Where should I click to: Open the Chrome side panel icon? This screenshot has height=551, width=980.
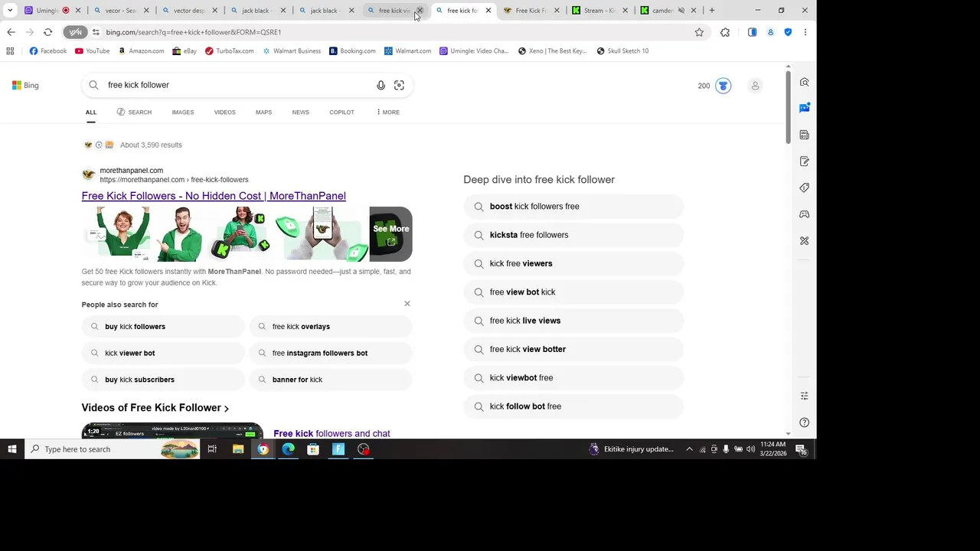(753, 32)
